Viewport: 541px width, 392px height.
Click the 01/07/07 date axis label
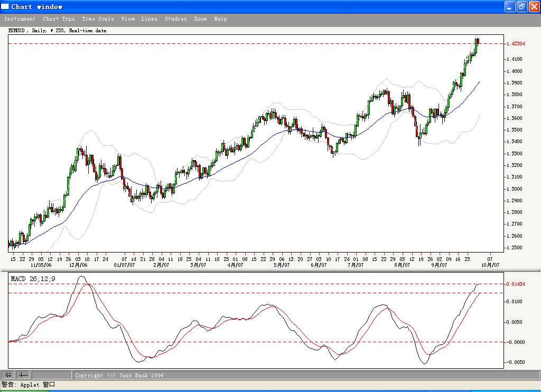(124, 265)
